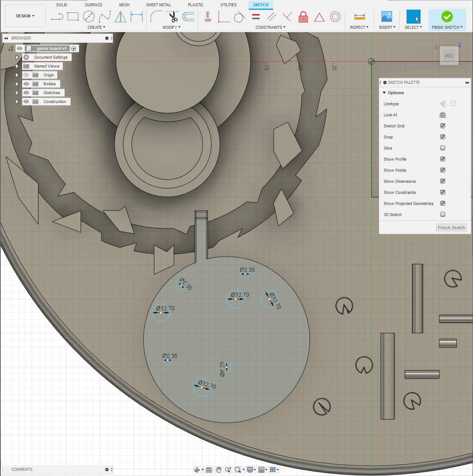
Task: Hide the Sketches folder using its eye toggle
Action: pyautogui.click(x=26, y=93)
